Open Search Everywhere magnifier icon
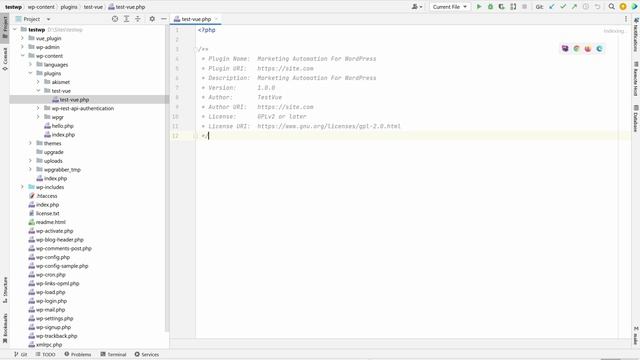The height and width of the screenshot is (360, 640). pos(611,7)
